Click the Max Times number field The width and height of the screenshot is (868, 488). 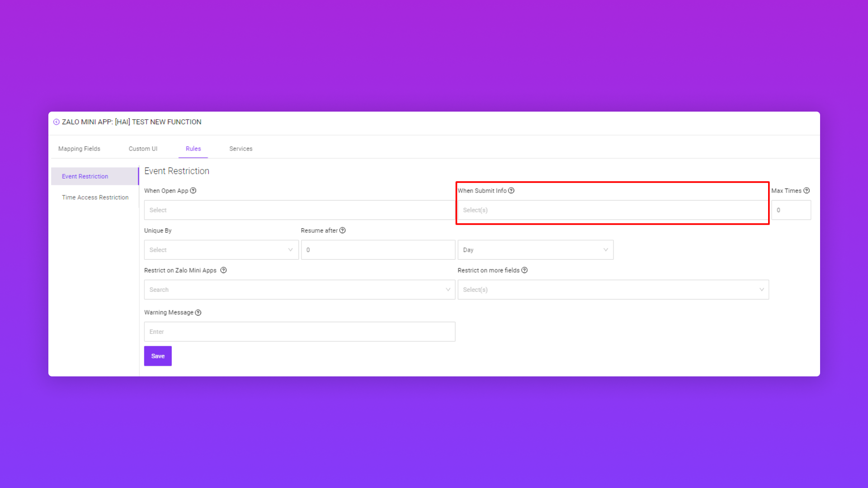[x=791, y=210]
